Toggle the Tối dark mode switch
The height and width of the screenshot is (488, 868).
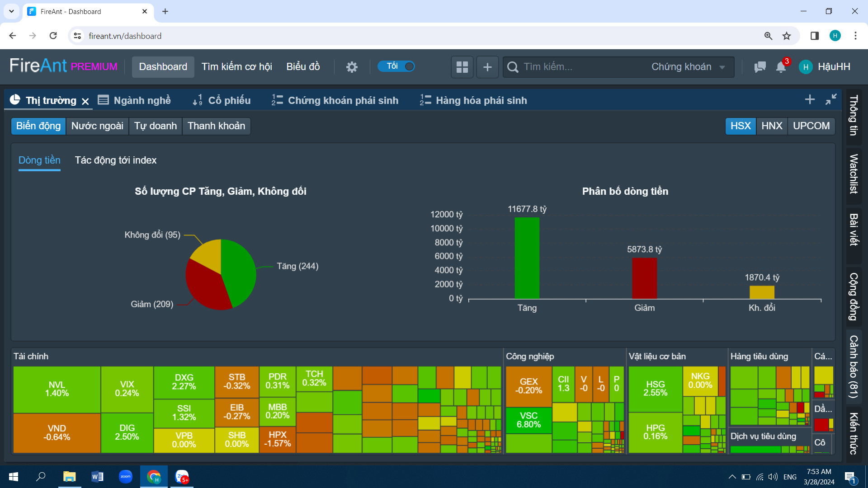point(396,66)
